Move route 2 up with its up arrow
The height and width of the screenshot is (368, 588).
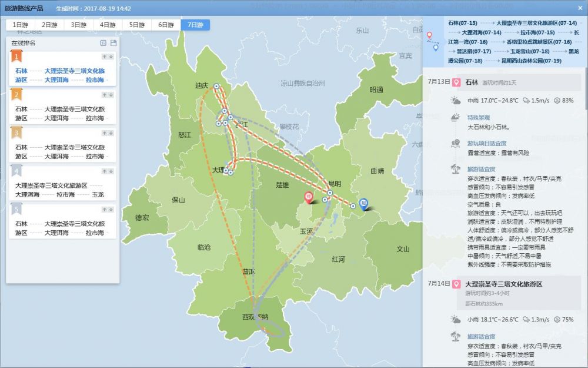point(104,95)
